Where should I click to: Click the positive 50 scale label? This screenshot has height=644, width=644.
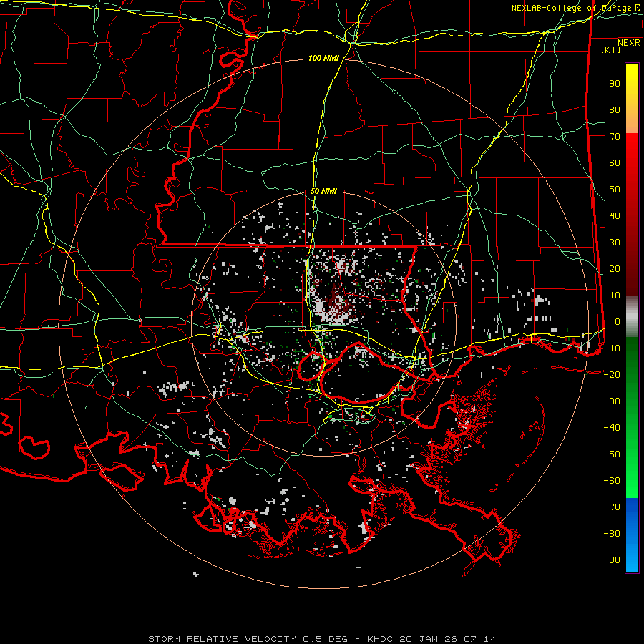[x=615, y=190]
